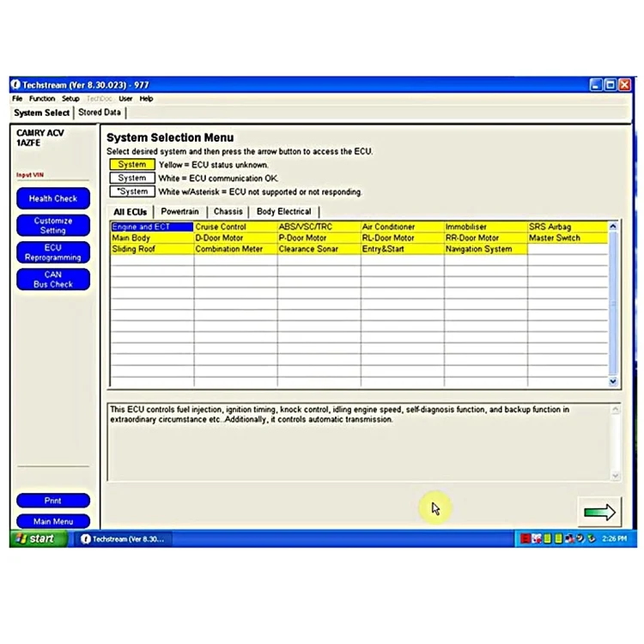Open the Health Check function
Viewport: 644px width, 644px height.
coord(53,198)
